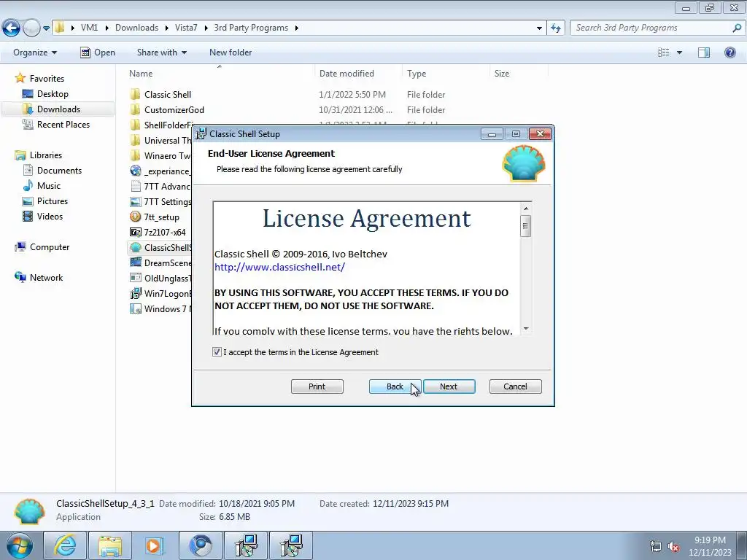Select the DreamScene file icon
The width and height of the screenshot is (747, 560).
[135, 262]
